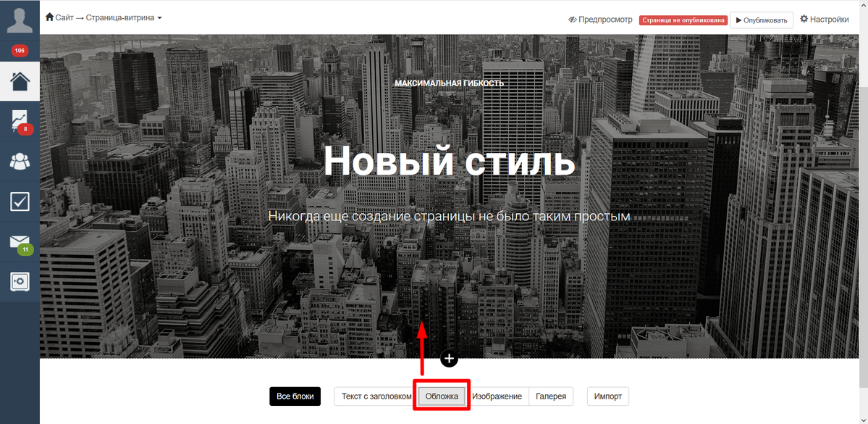The width and height of the screenshot is (868, 424).
Task: Select the Изображение block type
Action: 497,396
